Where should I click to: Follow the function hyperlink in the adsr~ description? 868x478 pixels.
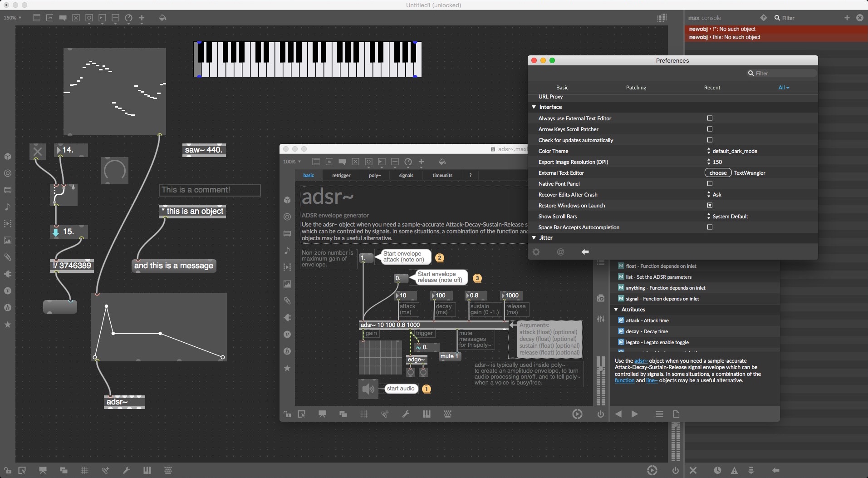(x=625, y=381)
